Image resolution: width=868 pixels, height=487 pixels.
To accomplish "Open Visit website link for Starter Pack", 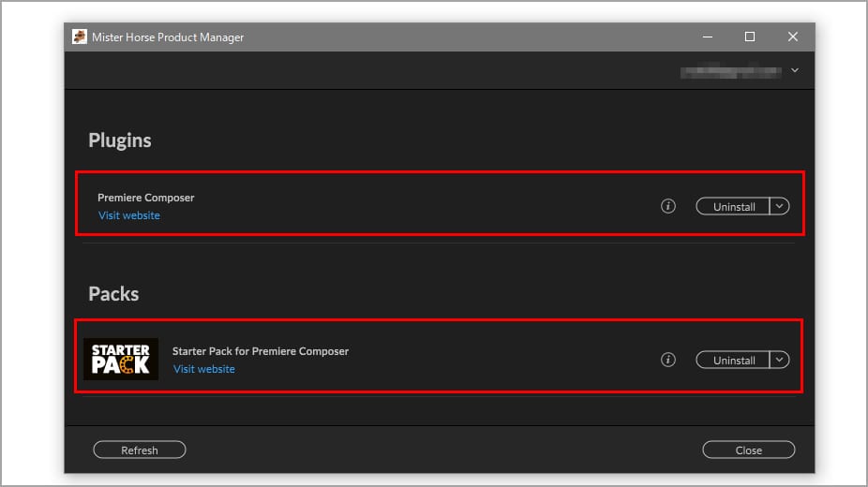I will click(204, 369).
